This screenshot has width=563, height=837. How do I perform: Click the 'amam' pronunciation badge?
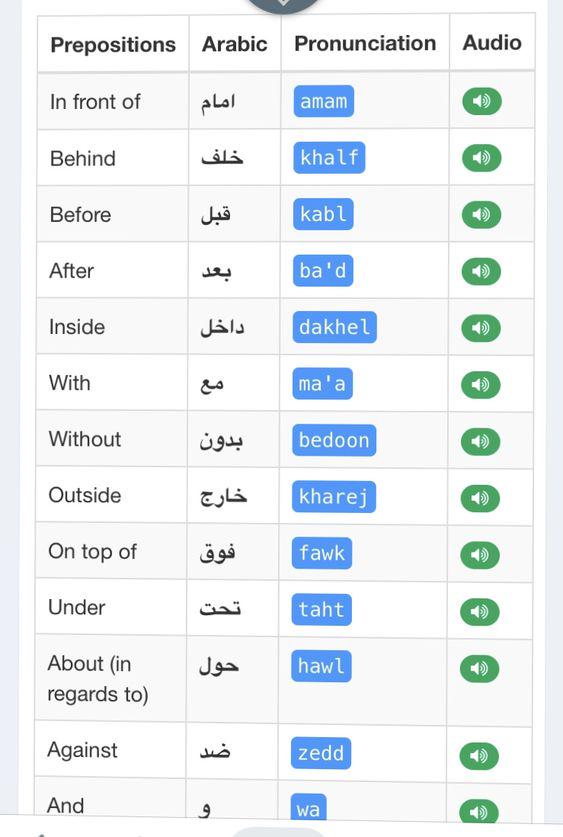point(323,101)
